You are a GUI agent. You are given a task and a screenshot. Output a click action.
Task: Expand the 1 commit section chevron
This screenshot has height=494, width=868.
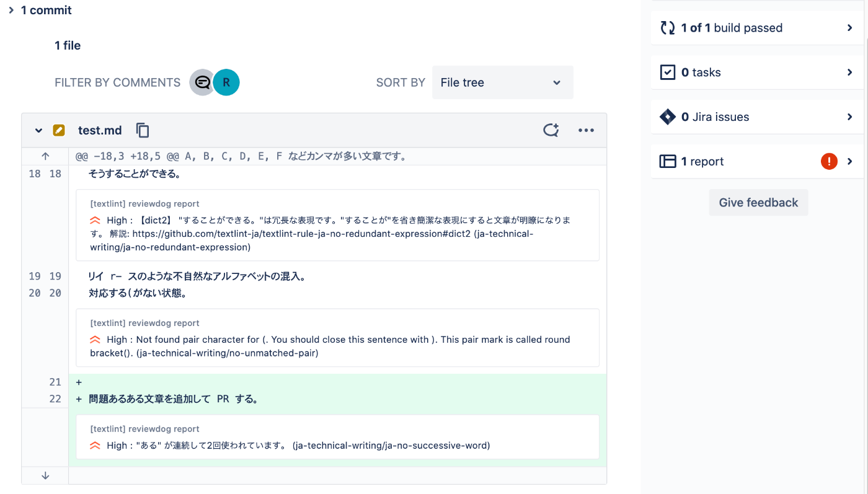[11, 11]
